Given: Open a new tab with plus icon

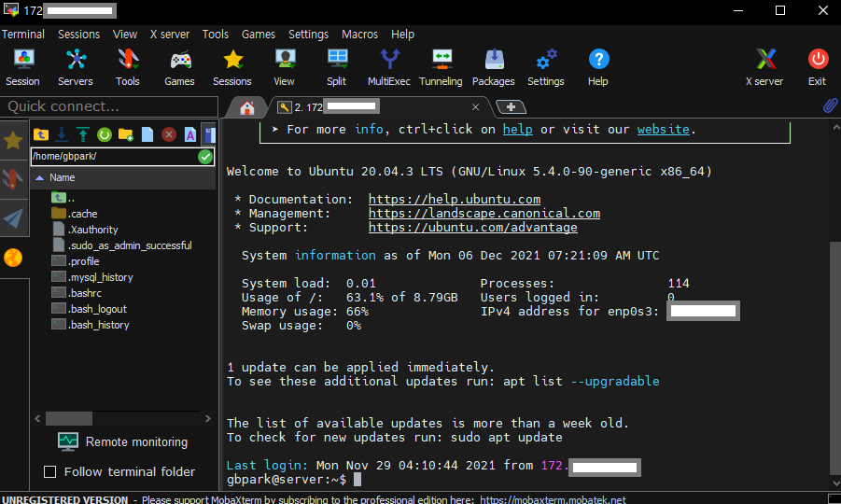Looking at the screenshot, I should coord(512,107).
